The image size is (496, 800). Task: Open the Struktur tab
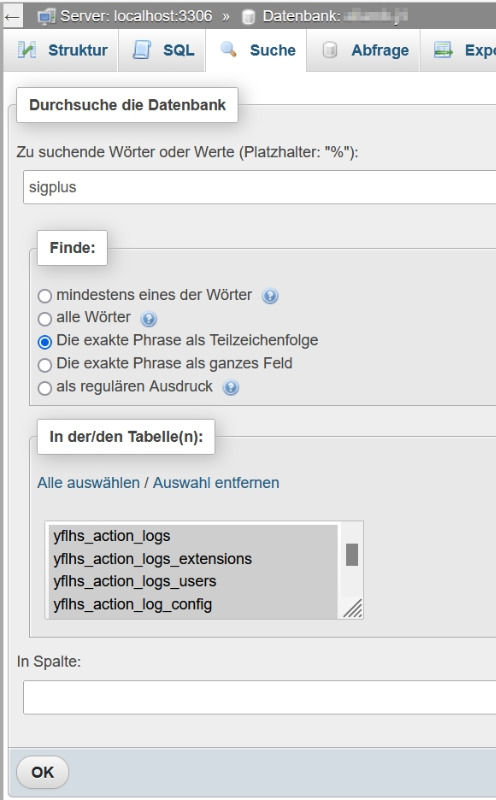tap(62, 50)
